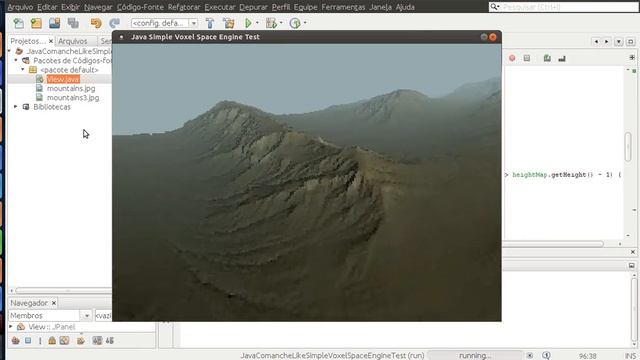Switch to the Projetos tab

[27, 41]
